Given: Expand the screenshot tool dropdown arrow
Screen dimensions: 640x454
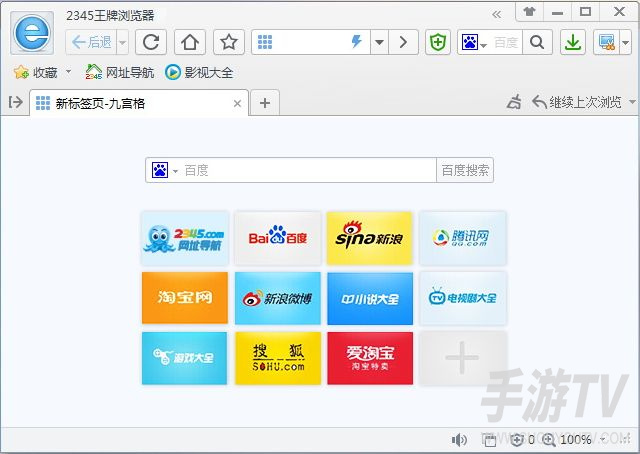Looking at the screenshot, I should click(625, 42).
